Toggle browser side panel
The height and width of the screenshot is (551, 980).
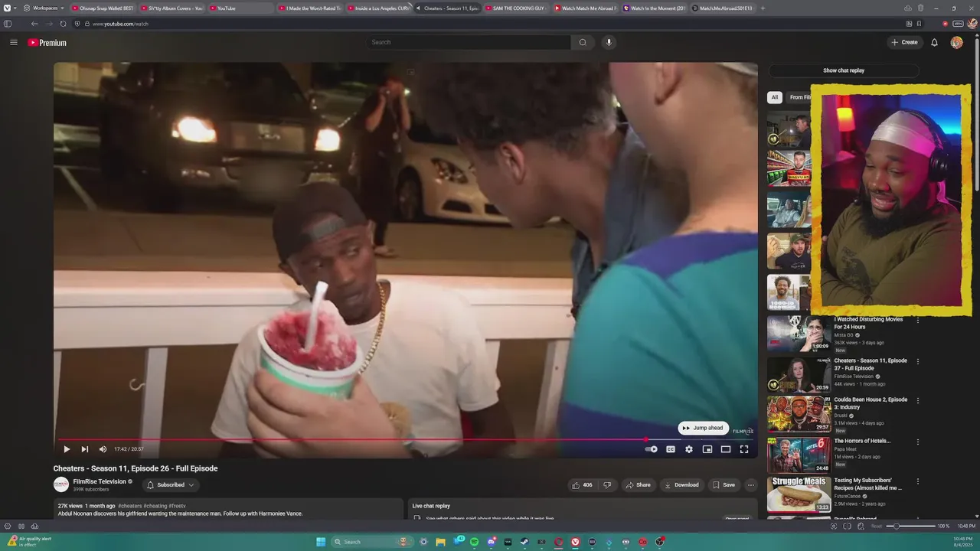[x=8, y=24]
